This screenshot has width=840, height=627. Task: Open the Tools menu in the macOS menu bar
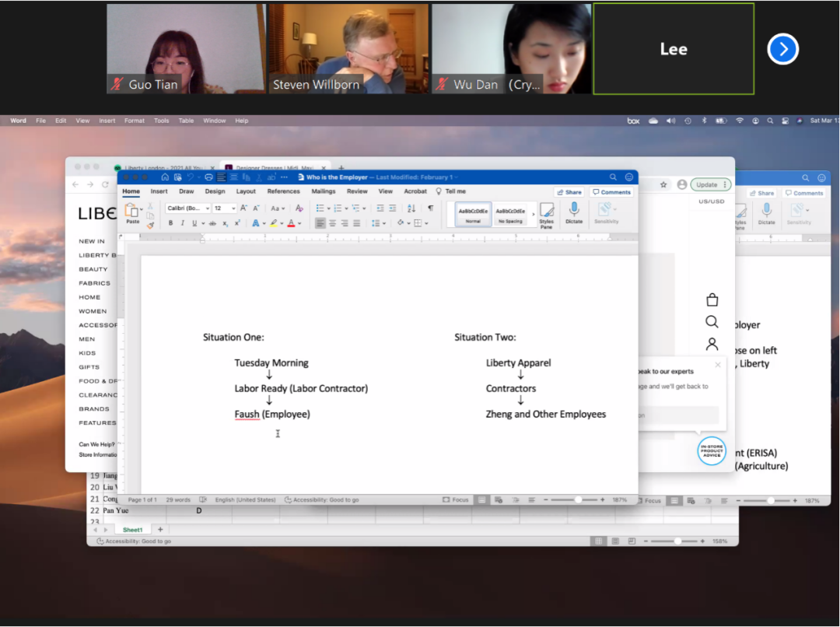pyautogui.click(x=161, y=121)
